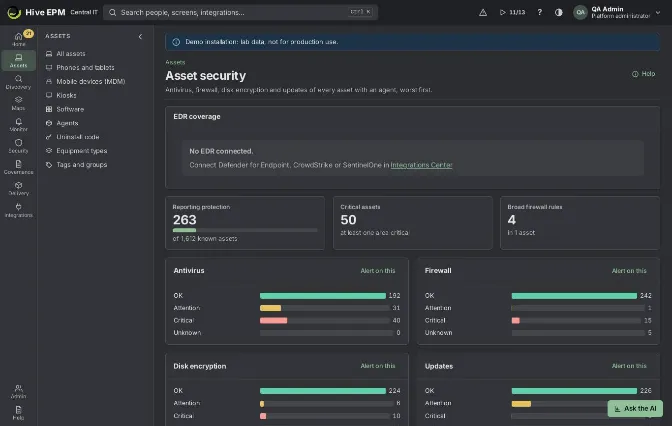672x426 pixels.
Task: Open the question mark help icon
Action: click(540, 12)
